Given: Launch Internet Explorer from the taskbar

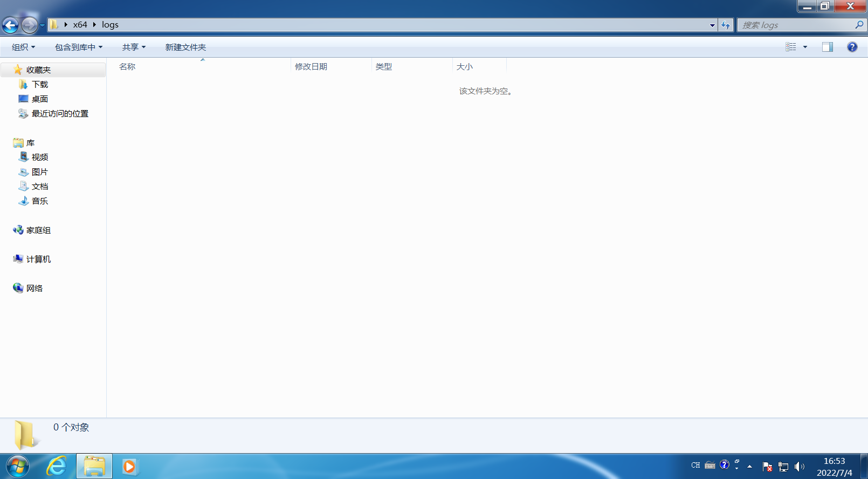Looking at the screenshot, I should pyautogui.click(x=57, y=466).
